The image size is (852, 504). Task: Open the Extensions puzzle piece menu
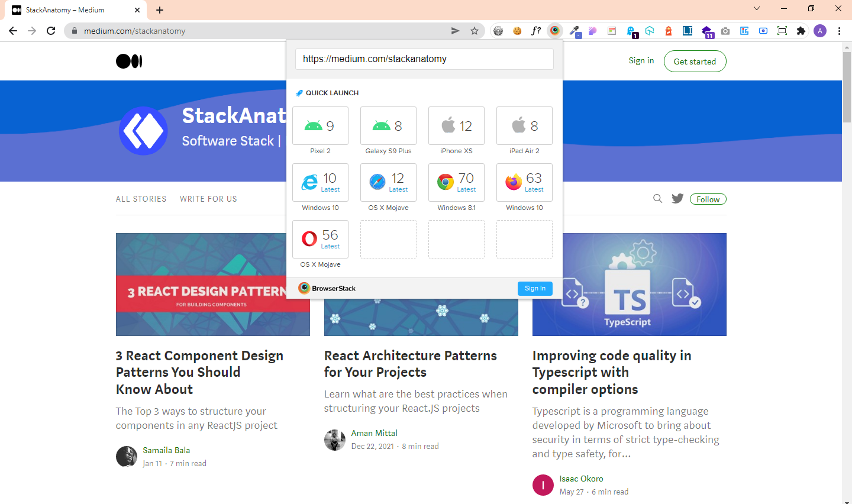[x=801, y=31]
